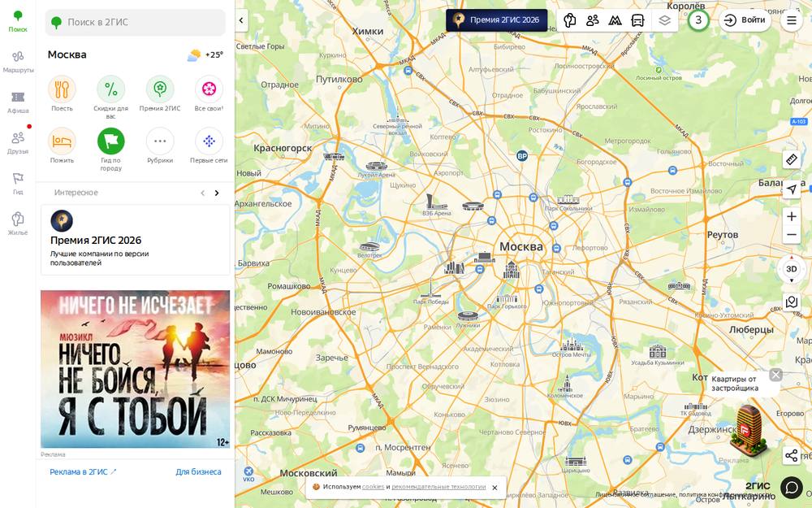This screenshot has height=508, width=812.
Task: Zoom in the map with plus
Action: pyautogui.click(x=791, y=216)
